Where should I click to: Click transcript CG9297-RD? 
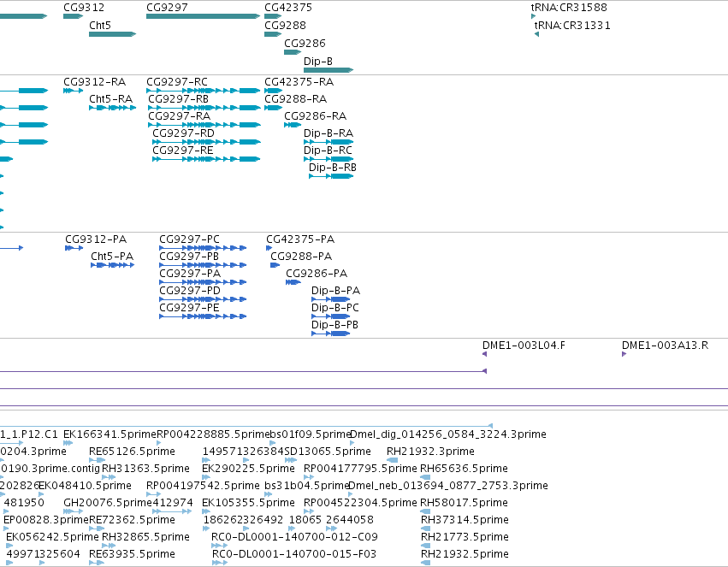(x=183, y=133)
